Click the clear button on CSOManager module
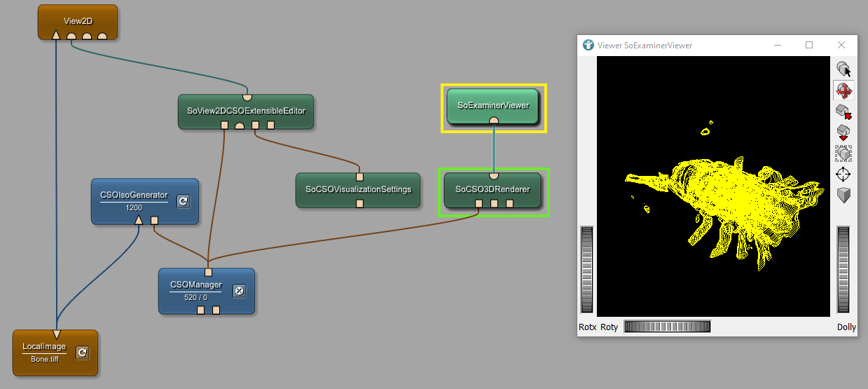 point(239,291)
